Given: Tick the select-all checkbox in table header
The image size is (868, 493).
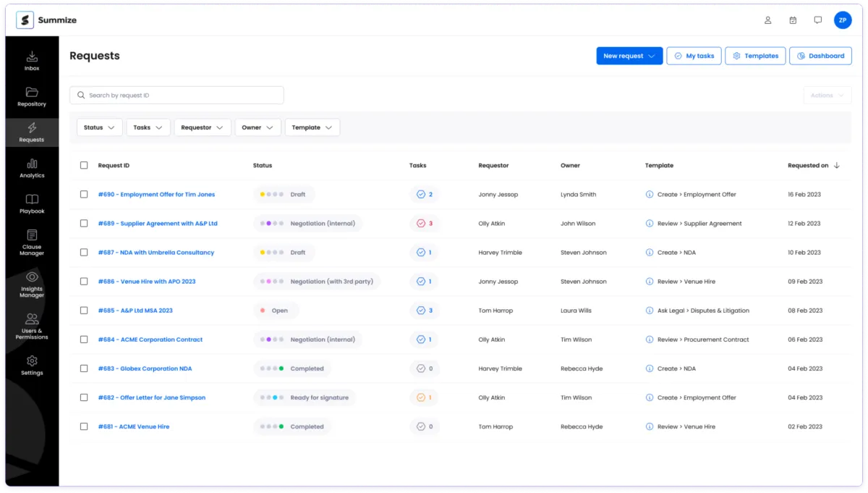Looking at the screenshot, I should [x=84, y=166].
